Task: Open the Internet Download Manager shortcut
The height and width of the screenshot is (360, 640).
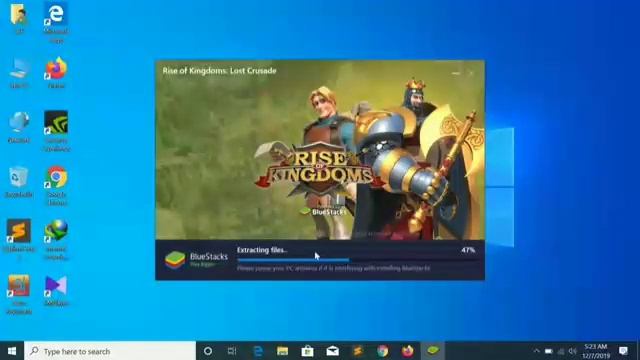Action: point(56,239)
